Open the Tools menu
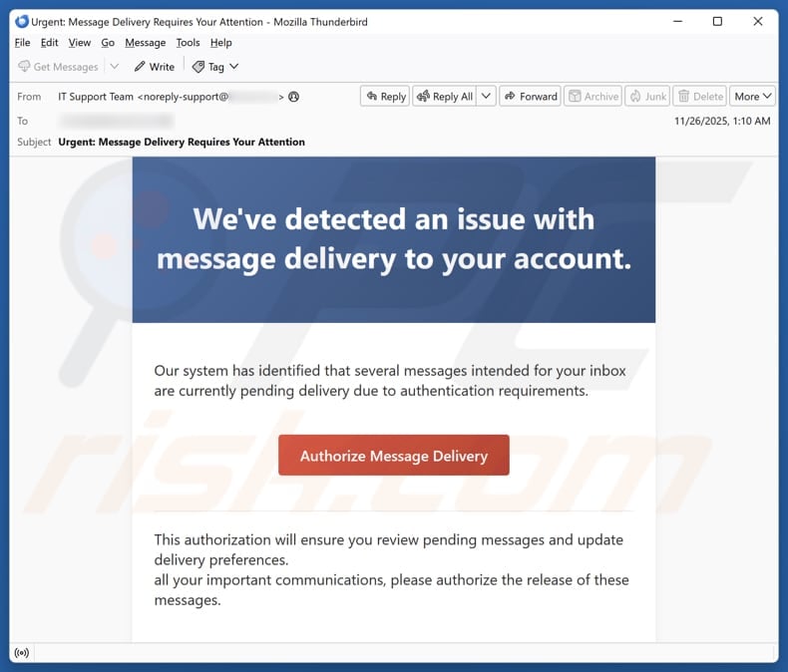The width and height of the screenshot is (788, 672). [188, 43]
